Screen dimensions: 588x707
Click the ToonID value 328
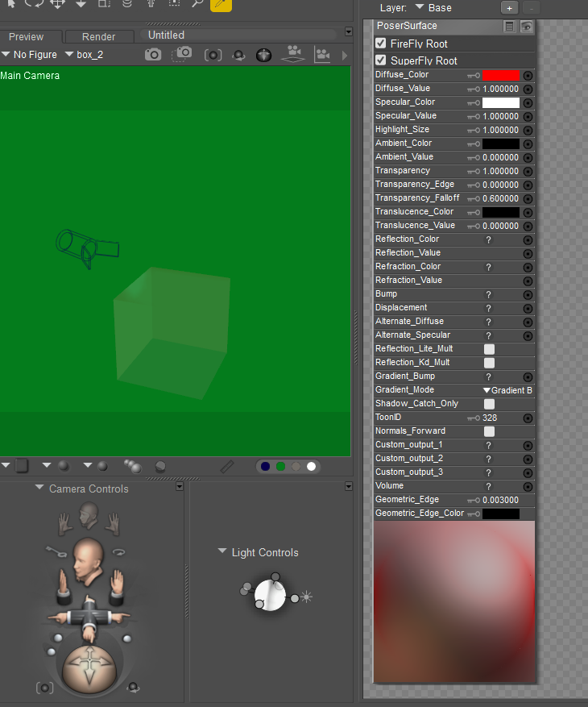tap(490, 418)
